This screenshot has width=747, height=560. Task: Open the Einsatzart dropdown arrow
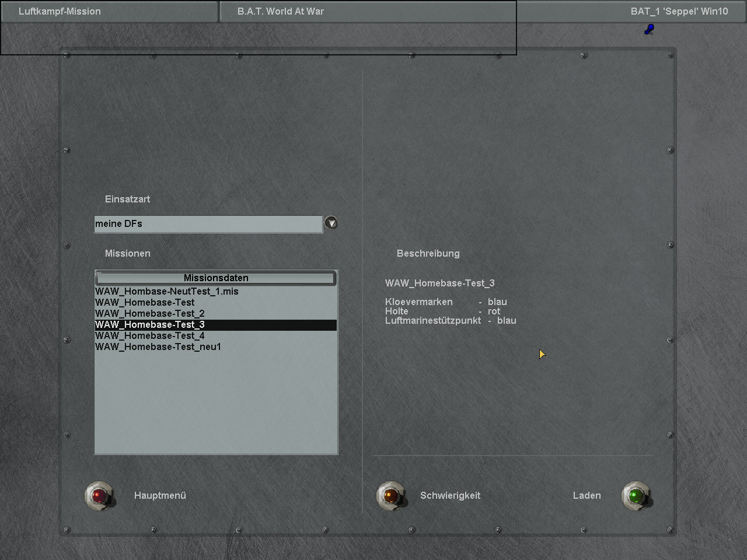[331, 223]
